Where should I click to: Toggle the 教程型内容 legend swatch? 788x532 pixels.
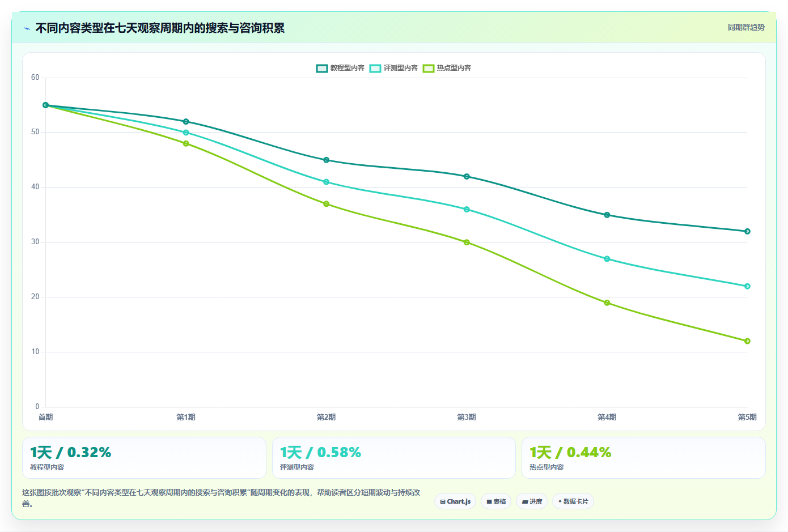(322, 68)
